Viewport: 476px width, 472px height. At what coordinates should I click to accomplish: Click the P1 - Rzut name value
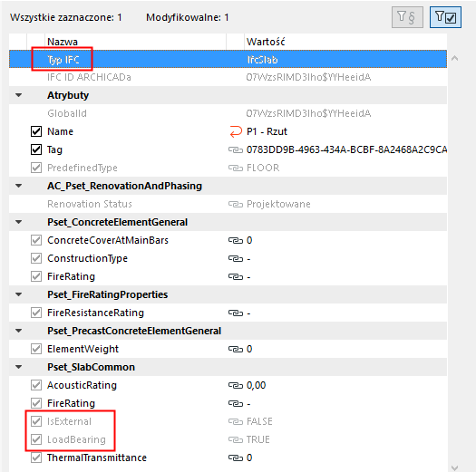click(x=267, y=131)
